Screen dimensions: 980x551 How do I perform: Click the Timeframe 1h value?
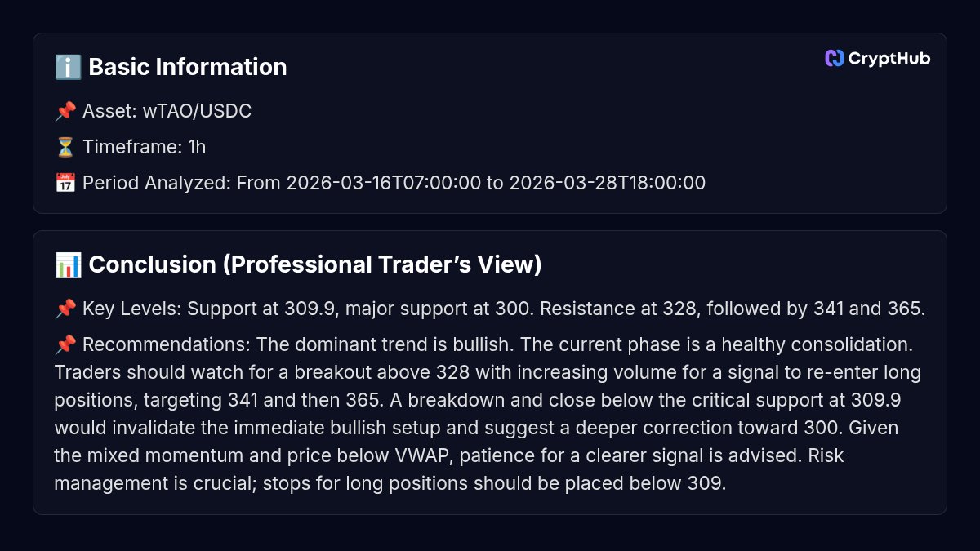(x=197, y=147)
